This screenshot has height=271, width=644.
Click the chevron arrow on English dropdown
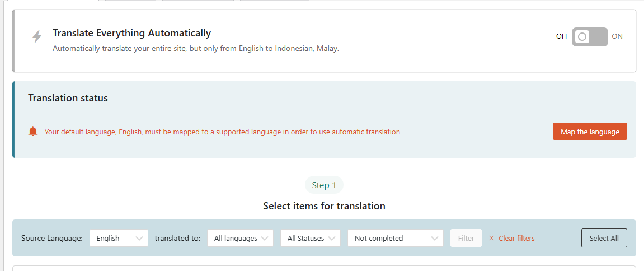coord(139,238)
